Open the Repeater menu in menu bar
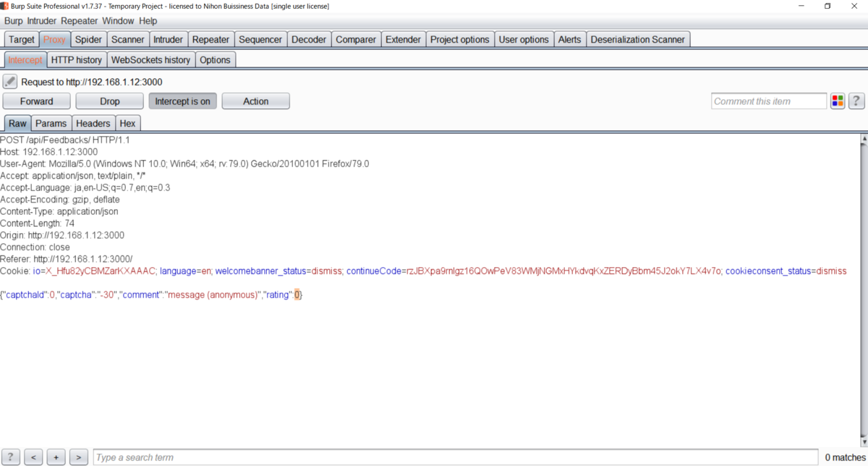 pos(80,21)
